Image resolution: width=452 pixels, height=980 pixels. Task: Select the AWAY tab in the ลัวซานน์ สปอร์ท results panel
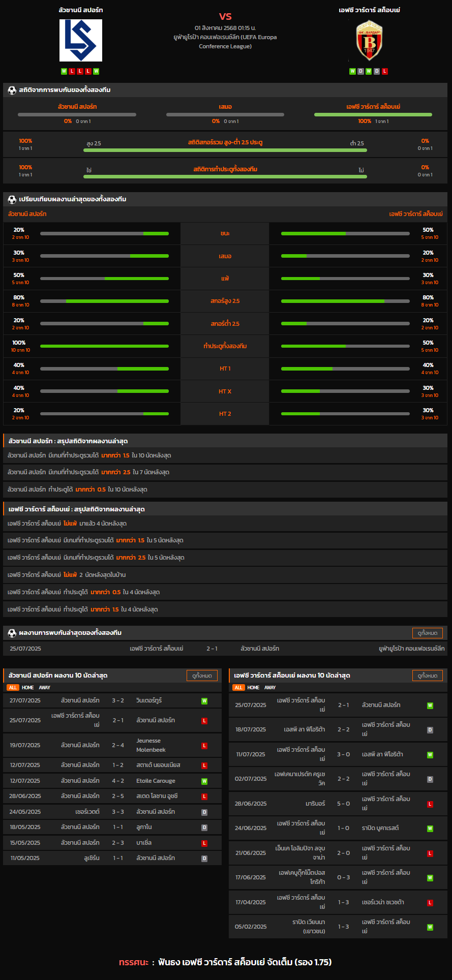45,688
